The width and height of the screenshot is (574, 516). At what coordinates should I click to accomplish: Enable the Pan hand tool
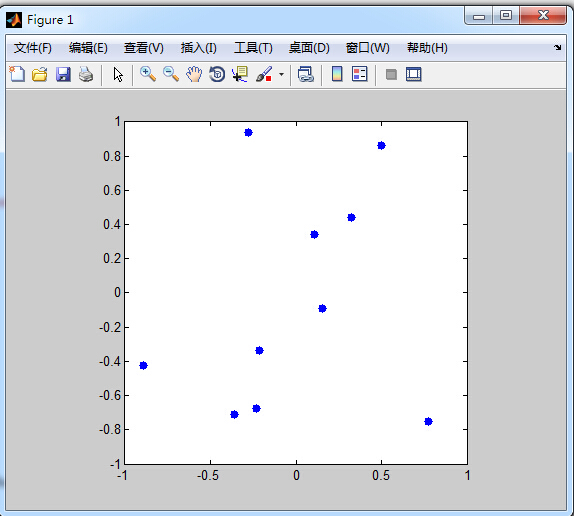pos(194,74)
